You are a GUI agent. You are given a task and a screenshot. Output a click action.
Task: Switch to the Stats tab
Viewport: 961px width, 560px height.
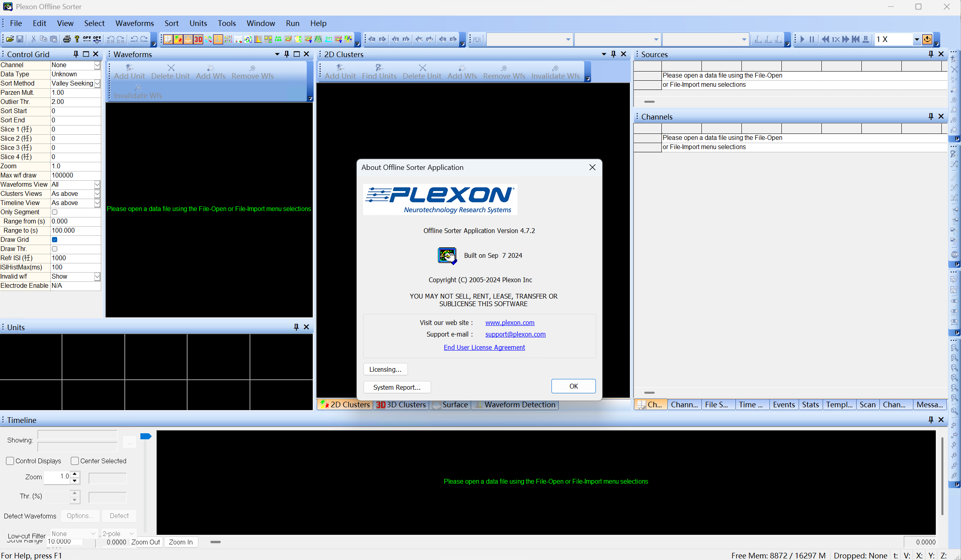pos(811,405)
